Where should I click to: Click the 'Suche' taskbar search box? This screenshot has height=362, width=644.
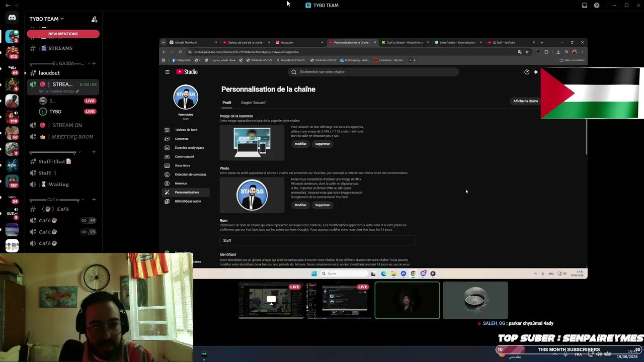coord(344,274)
